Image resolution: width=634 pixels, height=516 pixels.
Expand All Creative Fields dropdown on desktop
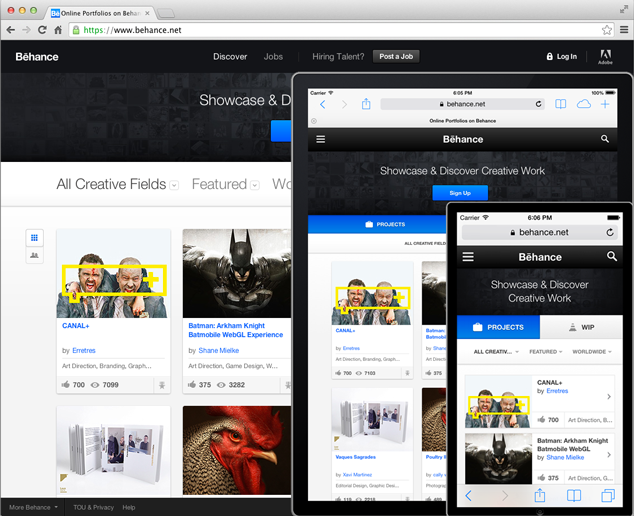click(174, 185)
